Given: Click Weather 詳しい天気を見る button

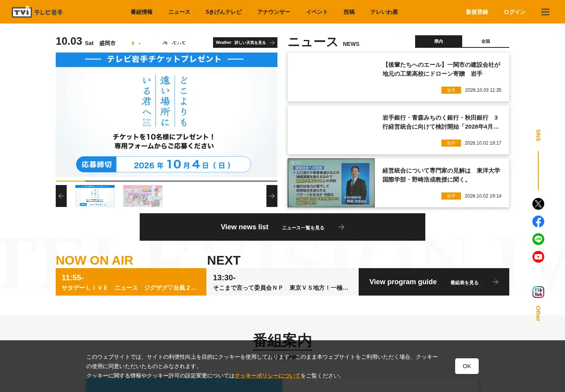Looking at the screenshot, I should click(x=245, y=42).
